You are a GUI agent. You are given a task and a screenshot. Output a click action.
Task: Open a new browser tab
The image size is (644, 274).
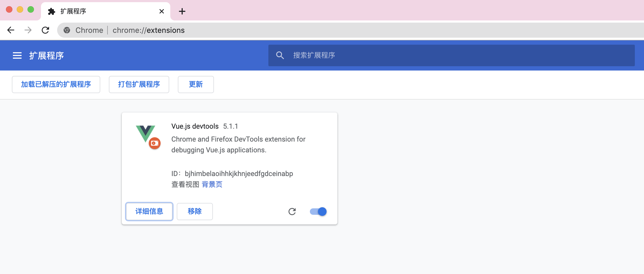(x=182, y=11)
